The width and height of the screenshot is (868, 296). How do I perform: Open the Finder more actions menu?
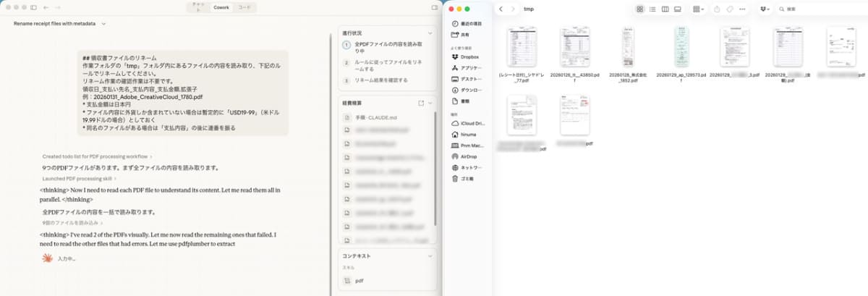743,9
